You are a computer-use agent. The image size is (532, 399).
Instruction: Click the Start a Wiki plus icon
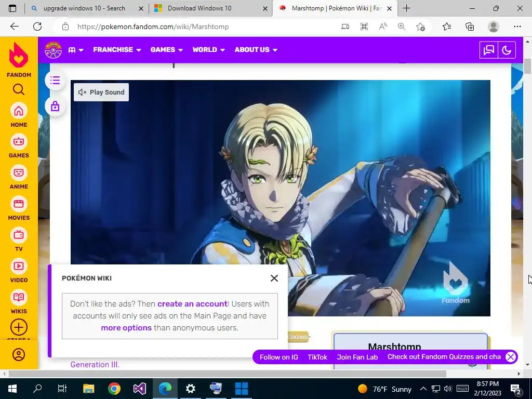19,327
